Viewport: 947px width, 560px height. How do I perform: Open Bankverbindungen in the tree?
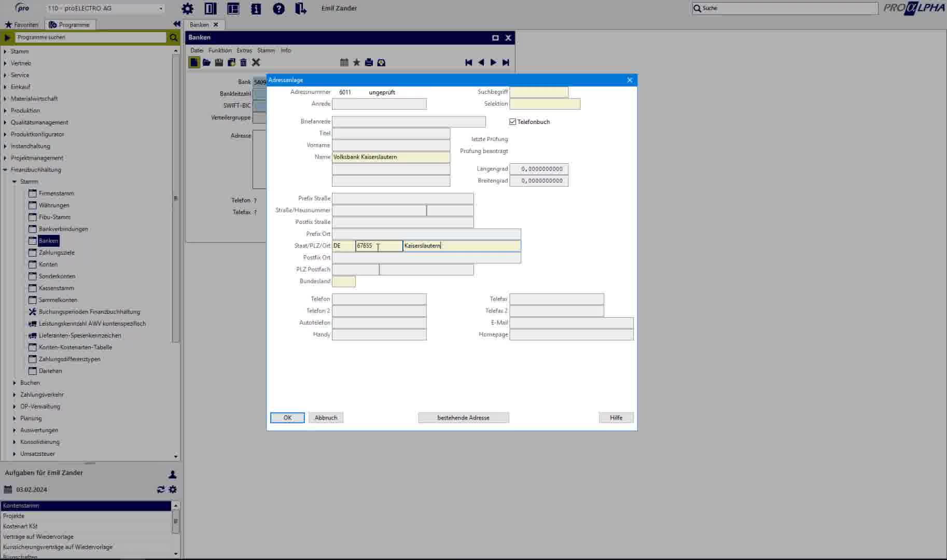pos(63,229)
